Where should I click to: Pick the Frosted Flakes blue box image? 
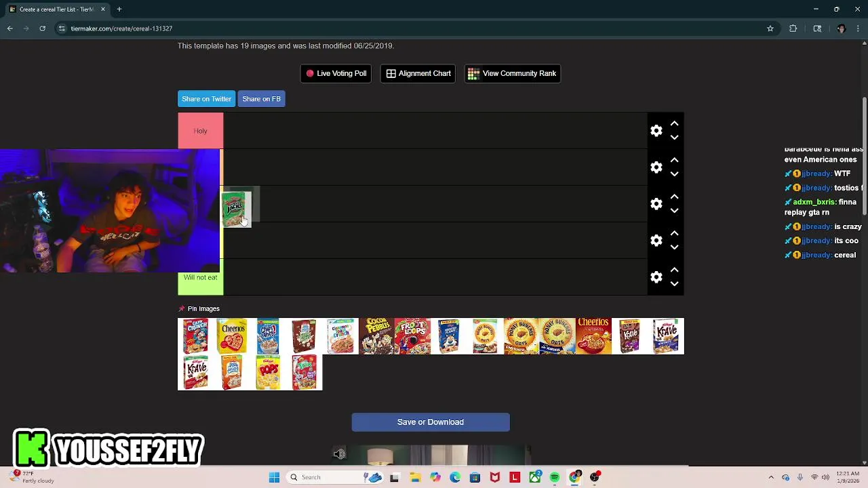tap(449, 336)
